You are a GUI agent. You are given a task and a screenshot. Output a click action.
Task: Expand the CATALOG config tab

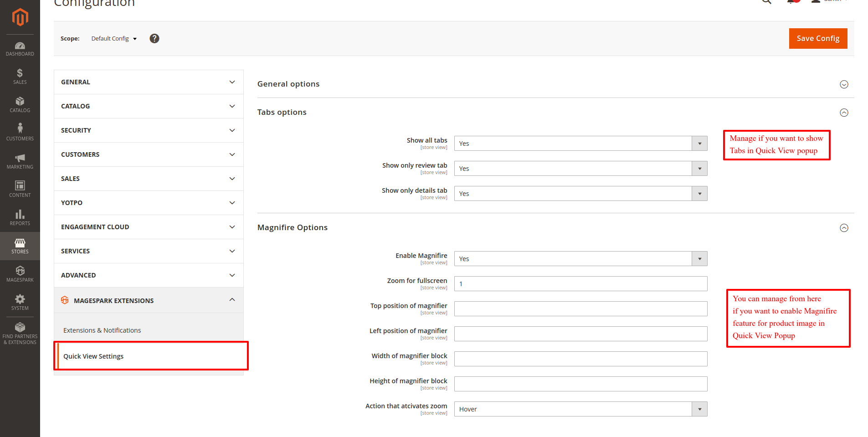[149, 106]
